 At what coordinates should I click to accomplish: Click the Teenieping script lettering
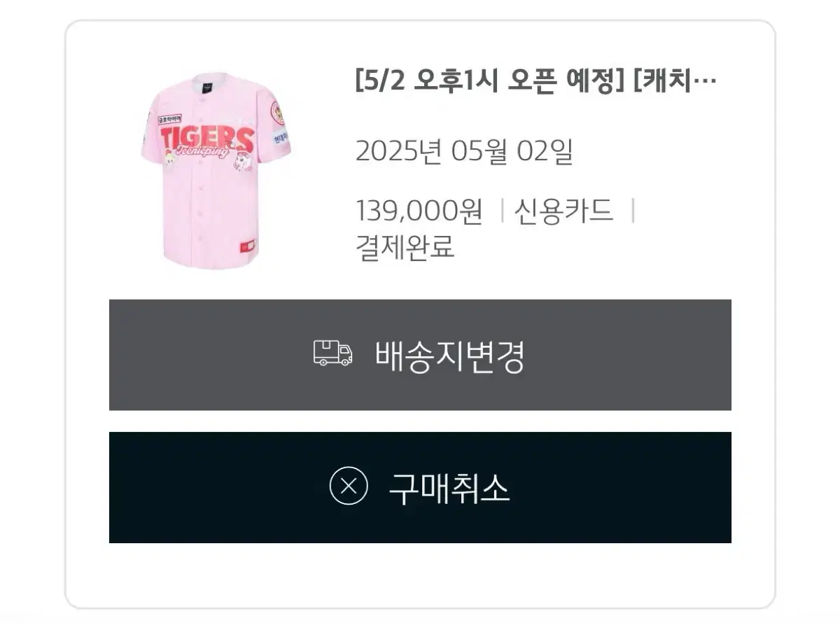pos(204,152)
